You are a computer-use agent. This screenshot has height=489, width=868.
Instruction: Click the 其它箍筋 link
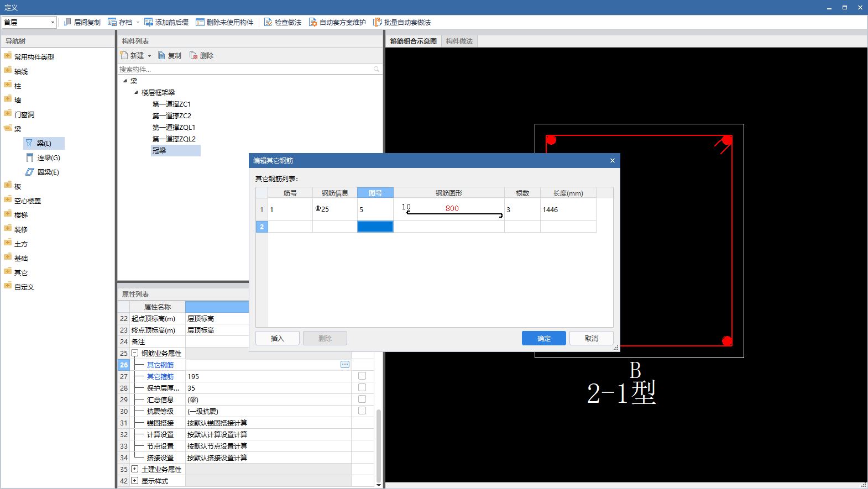coord(160,376)
